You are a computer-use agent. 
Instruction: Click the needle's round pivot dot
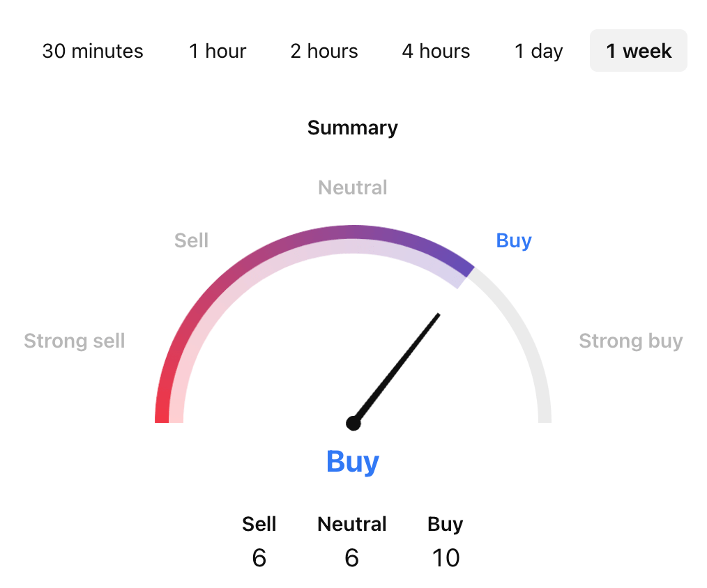(353, 423)
